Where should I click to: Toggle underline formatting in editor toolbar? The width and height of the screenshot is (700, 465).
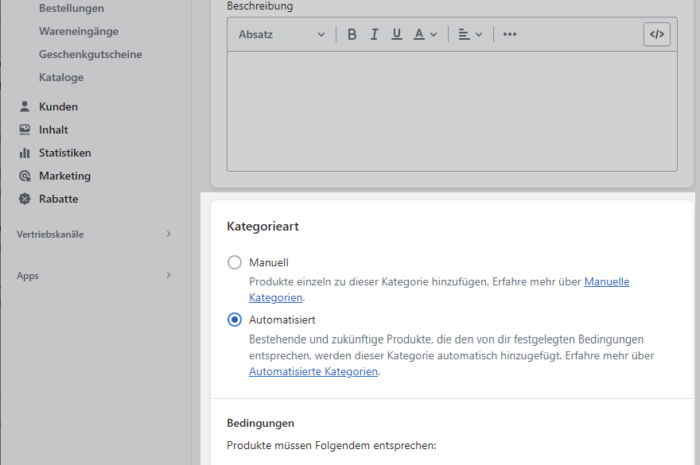(x=397, y=34)
